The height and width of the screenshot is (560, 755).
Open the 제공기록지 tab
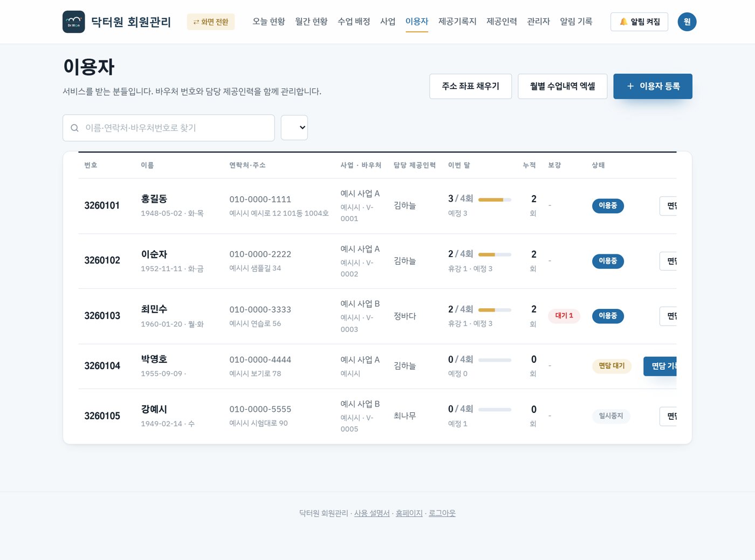coord(457,22)
